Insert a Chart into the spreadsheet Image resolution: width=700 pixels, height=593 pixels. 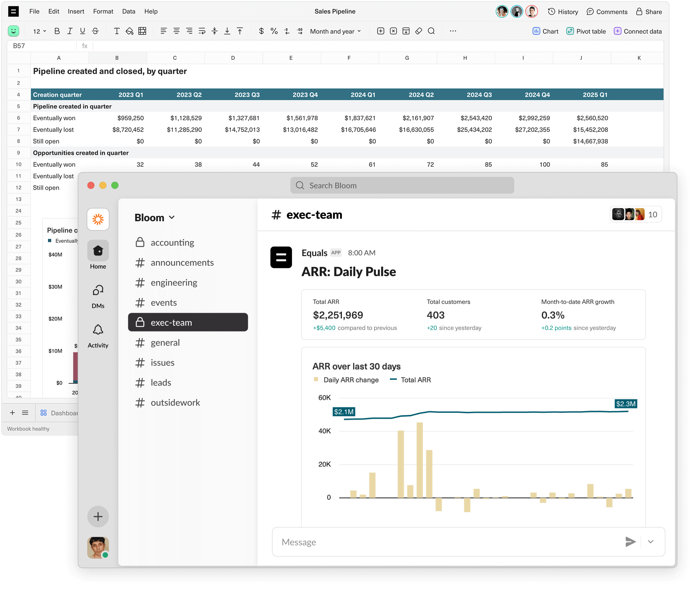point(545,31)
